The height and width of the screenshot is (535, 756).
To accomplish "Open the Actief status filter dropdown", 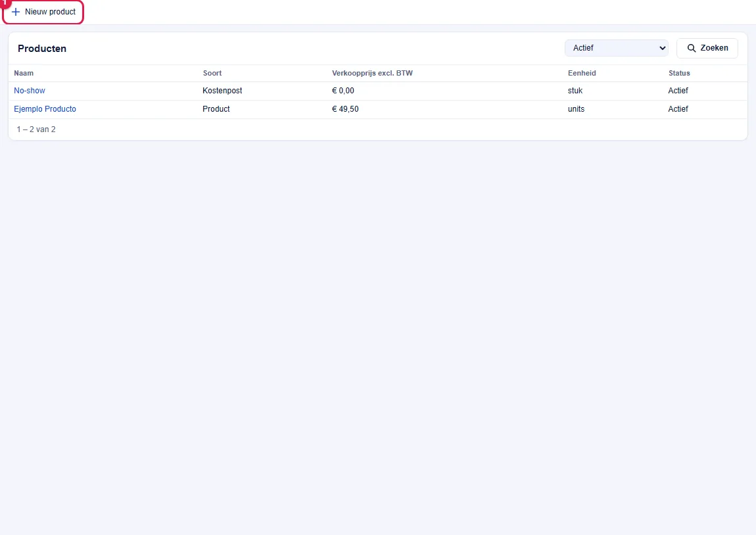I will click(616, 48).
